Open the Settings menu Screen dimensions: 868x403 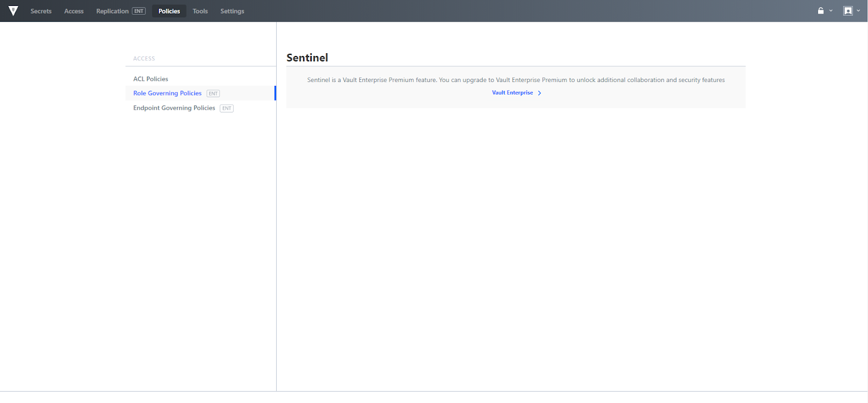pyautogui.click(x=232, y=11)
